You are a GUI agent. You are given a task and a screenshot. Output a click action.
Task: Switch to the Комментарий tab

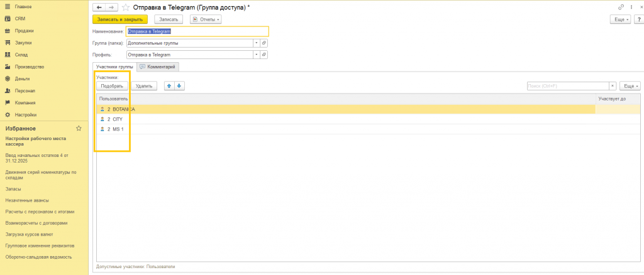[x=158, y=67]
